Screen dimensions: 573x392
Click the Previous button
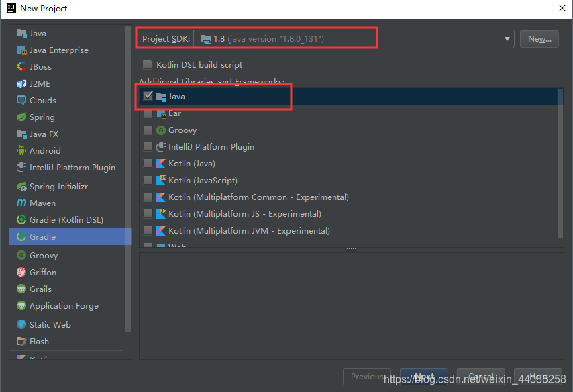coord(367,377)
